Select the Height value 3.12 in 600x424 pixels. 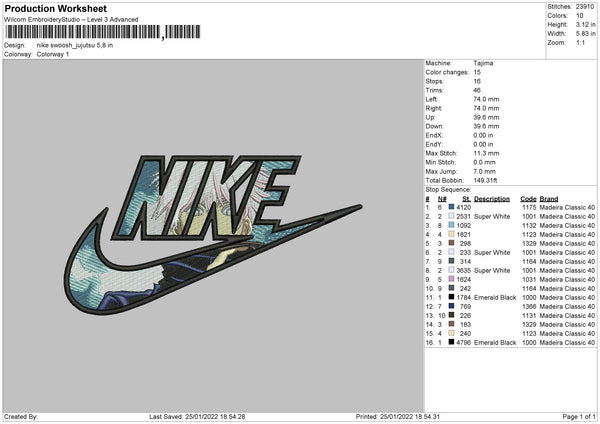coord(585,24)
